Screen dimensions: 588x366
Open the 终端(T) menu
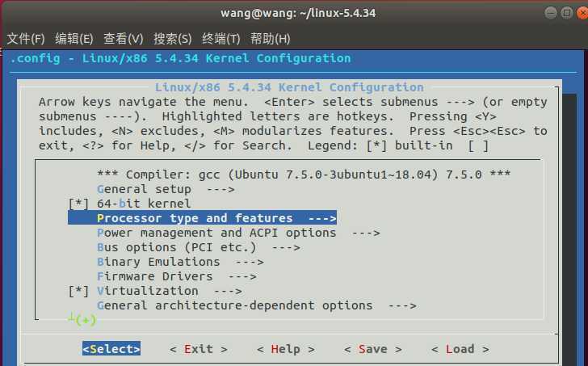[x=220, y=39]
